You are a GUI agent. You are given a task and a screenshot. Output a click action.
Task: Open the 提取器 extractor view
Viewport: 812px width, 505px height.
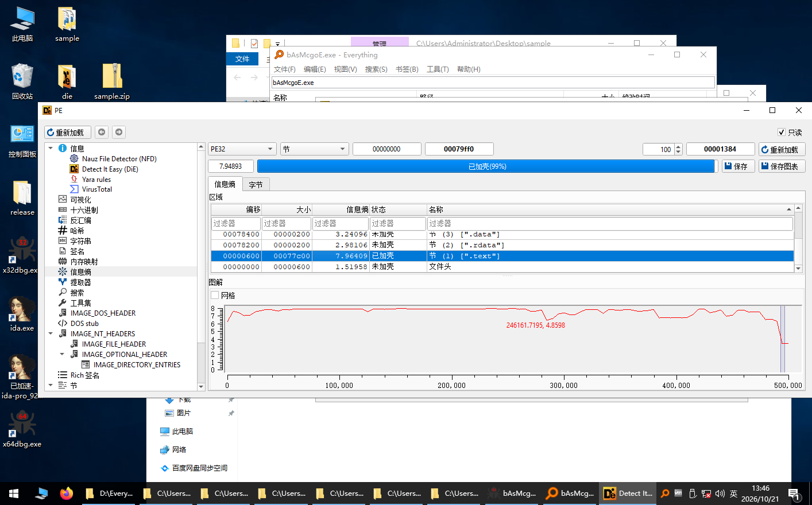(80, 282)
